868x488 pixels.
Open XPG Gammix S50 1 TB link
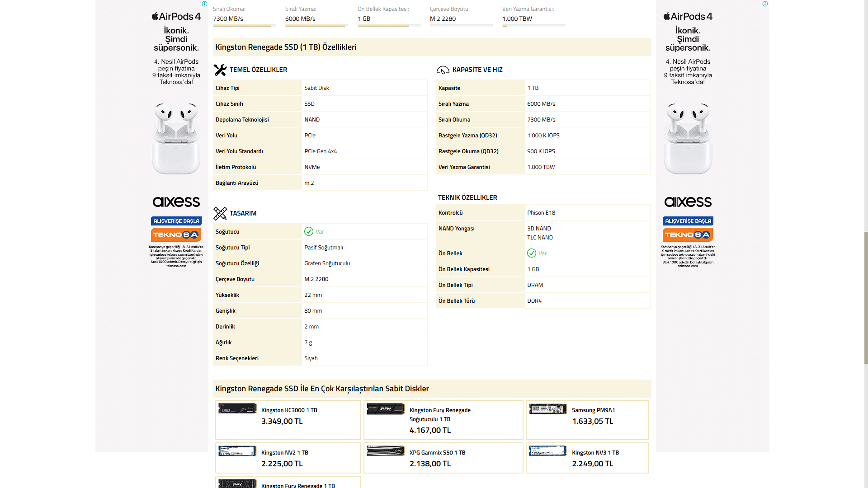[437, 453]
